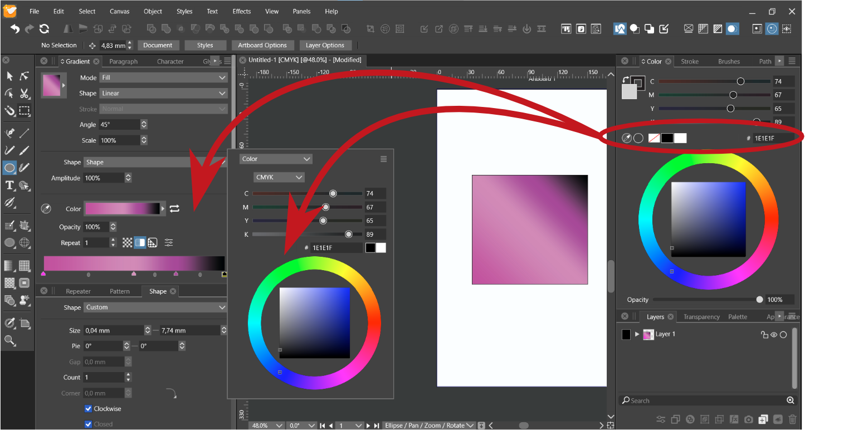The width and height of the screenshot is (868, 430).
Task: Click the eyedropper icon beside gradient Color
Action: [46, 209]
